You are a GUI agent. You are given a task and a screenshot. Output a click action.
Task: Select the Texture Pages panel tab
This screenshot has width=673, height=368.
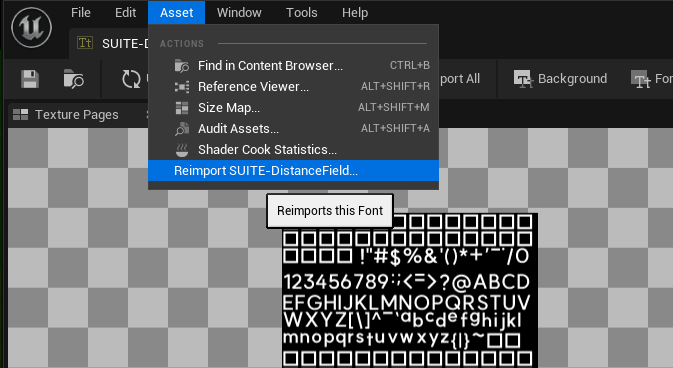pyautogui.click(x=77, y=115)
